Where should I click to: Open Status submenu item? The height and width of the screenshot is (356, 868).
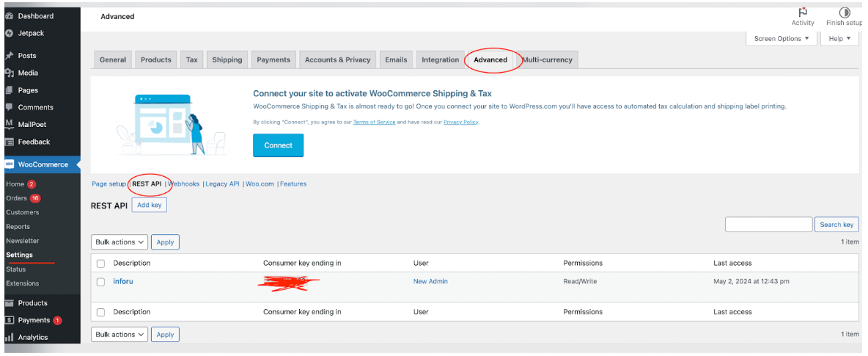(16, 269)
